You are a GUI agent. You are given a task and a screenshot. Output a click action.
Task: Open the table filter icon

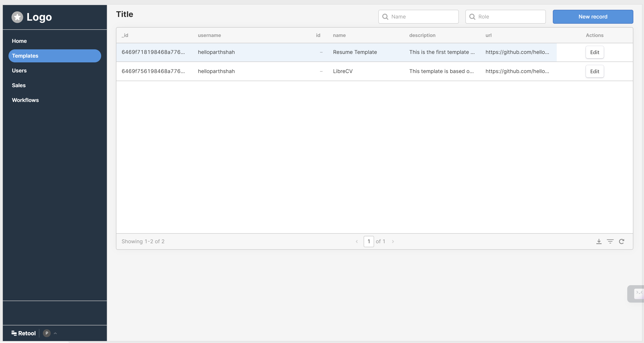(x=610, y=241)
